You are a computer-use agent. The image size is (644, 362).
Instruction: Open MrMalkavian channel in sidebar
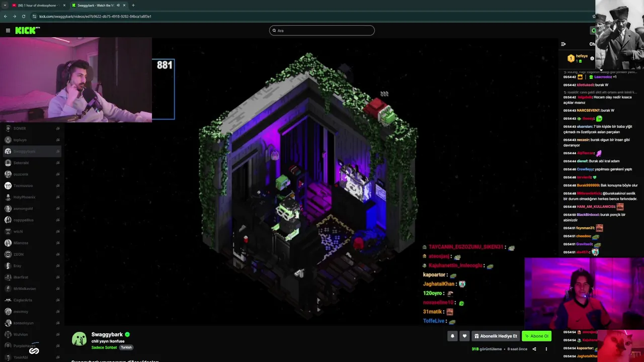(x=31, y=289)
